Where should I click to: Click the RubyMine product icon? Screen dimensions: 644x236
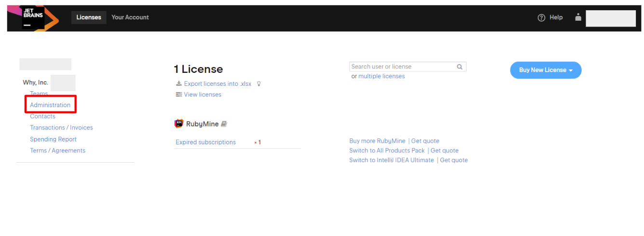(x=178, y=124)
